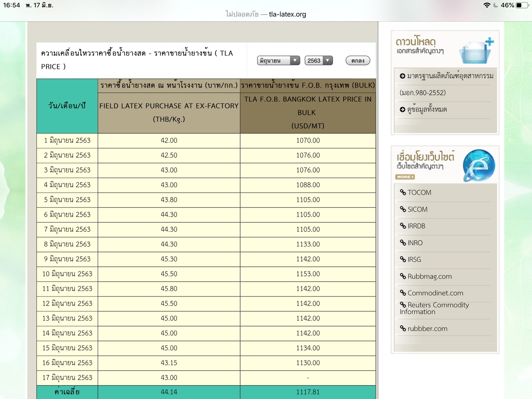
Task: Select the 1 มิถุนายน 2563 date cell
Action: click(67, 140)
